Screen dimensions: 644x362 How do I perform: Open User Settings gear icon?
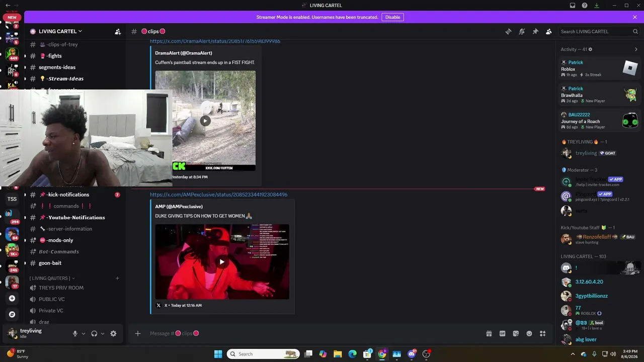pos(113,333)
